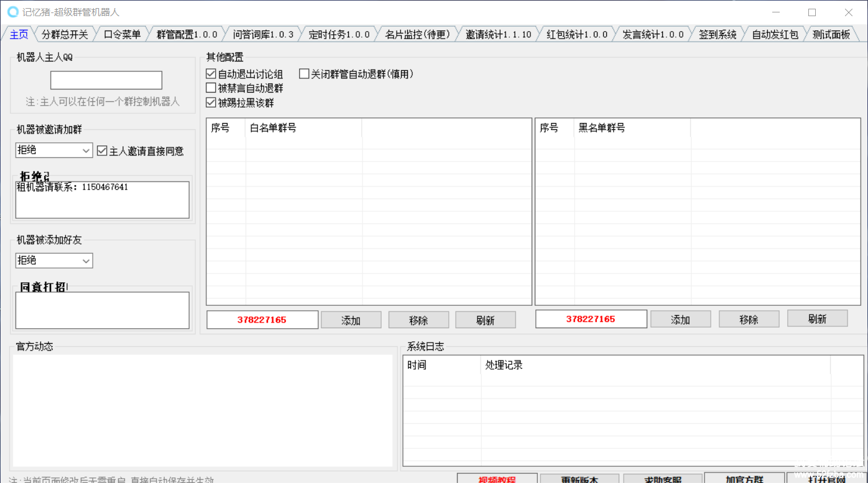Focus the blacklist group number input field
Image resolution: width=868 pixels, height=483 pixels.
(x=591, y=319)
